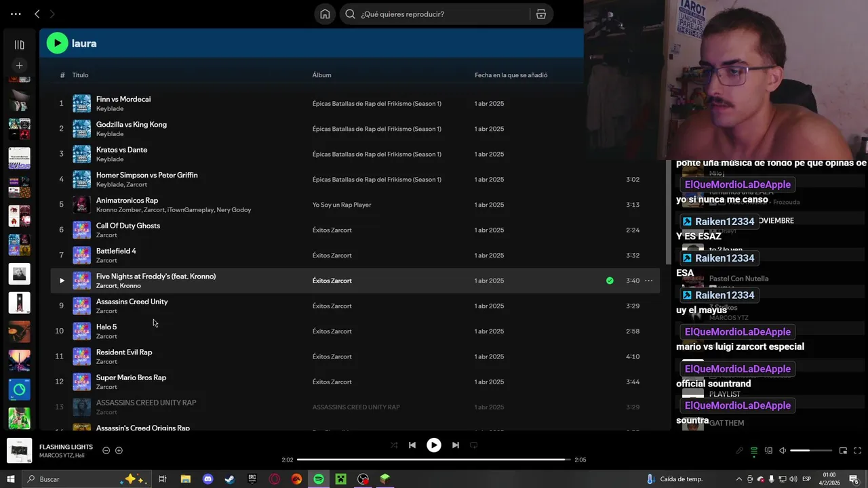
Task: Select Homer Simpson vs Peter Griffin track
Action: pos(355,180)
